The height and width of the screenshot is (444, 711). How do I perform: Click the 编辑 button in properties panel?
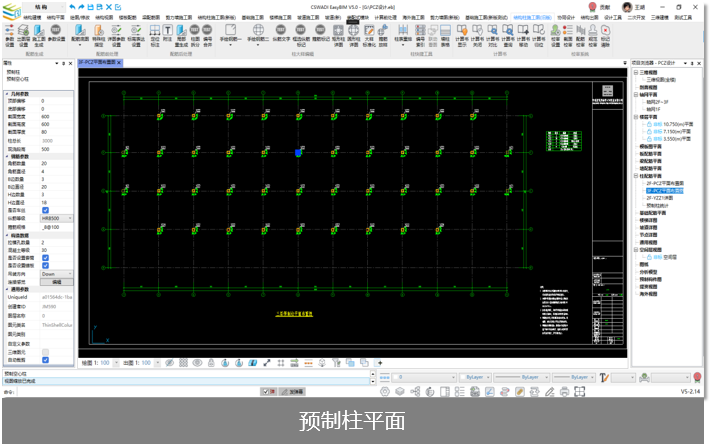point(57,282)
